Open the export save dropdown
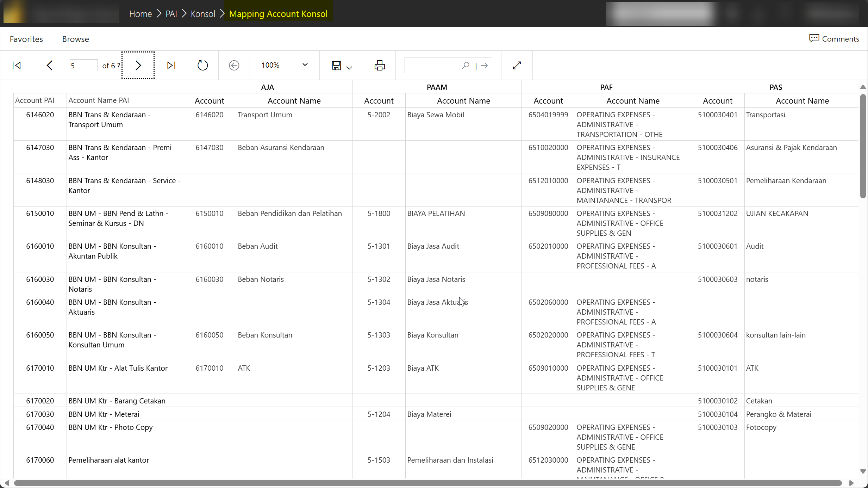This screenshot has height=488, width=868. click(x=341, y=66)
